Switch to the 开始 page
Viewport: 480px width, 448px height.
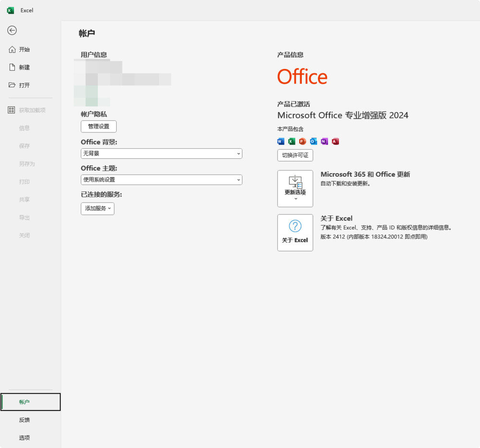pos(25,49)
